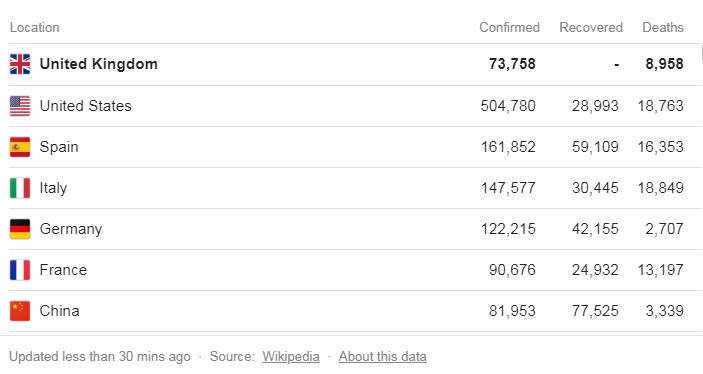Screen dimensions: 703x374
Task: Open the About this data link
Action: pos(382,357)
